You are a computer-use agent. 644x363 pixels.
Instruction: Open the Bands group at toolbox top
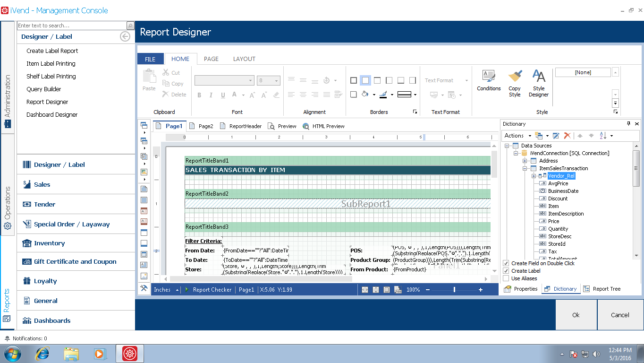[x=144, y=126]
